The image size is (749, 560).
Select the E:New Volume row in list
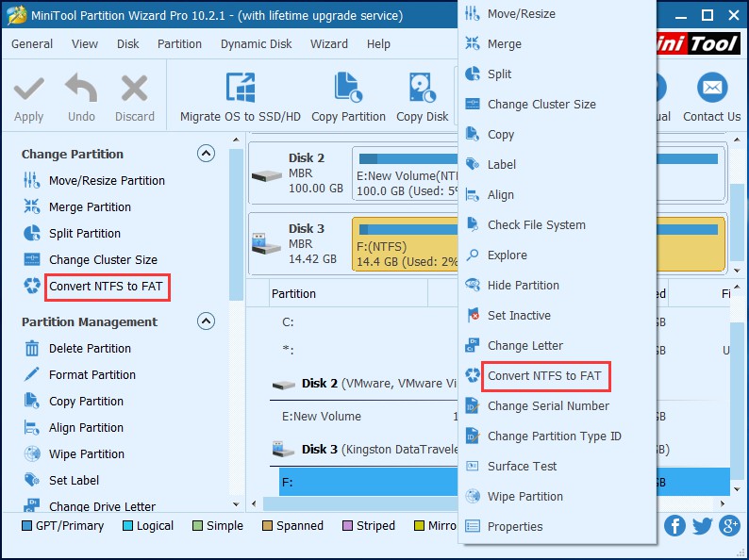tap(363, 416)
